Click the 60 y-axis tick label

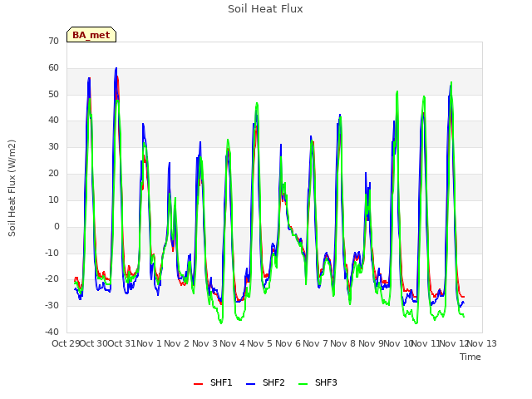pyautogui.click(x=53, y=67)
